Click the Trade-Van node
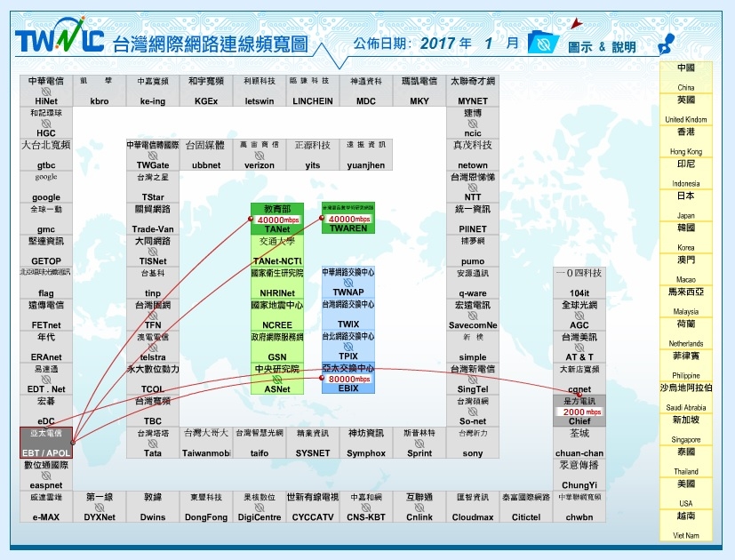The height and width of the screenshot is (560, 735). click(x=153, y=219)
